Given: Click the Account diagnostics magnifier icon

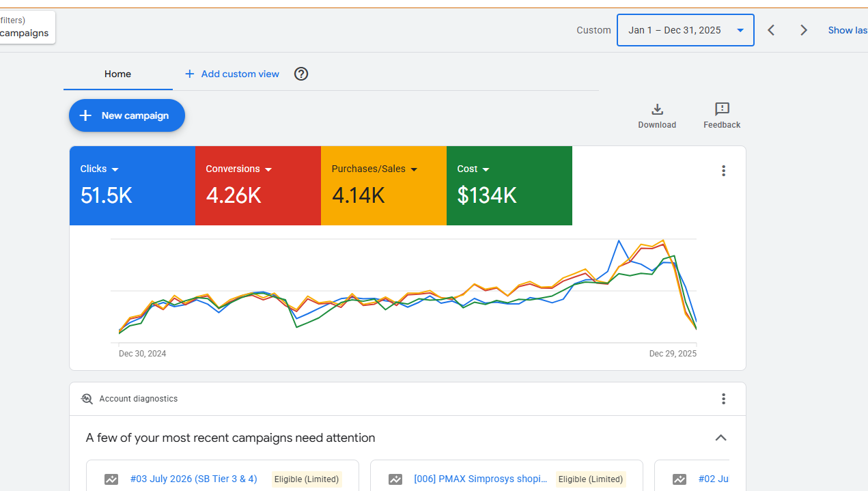Looking at the screenshot, I should tap(87, 399).
